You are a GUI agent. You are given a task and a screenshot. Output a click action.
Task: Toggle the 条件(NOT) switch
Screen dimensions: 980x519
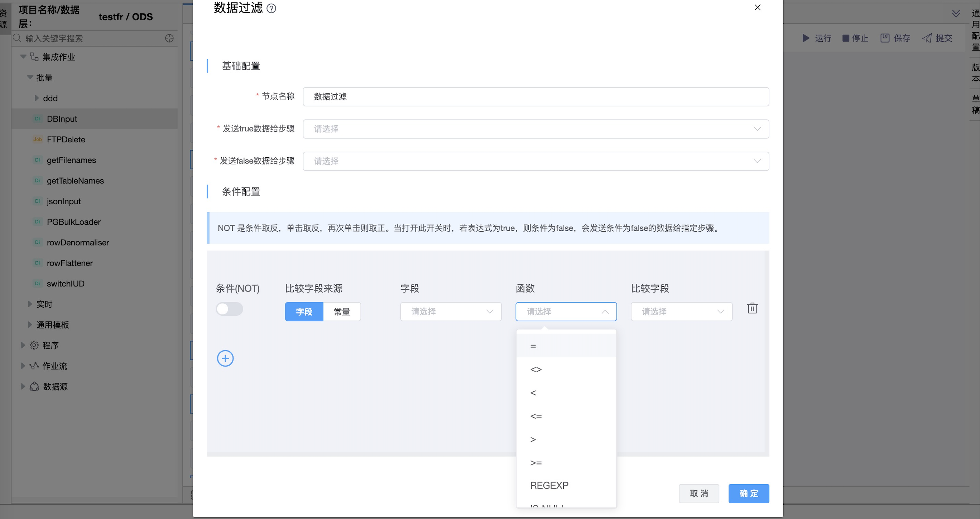229,309
